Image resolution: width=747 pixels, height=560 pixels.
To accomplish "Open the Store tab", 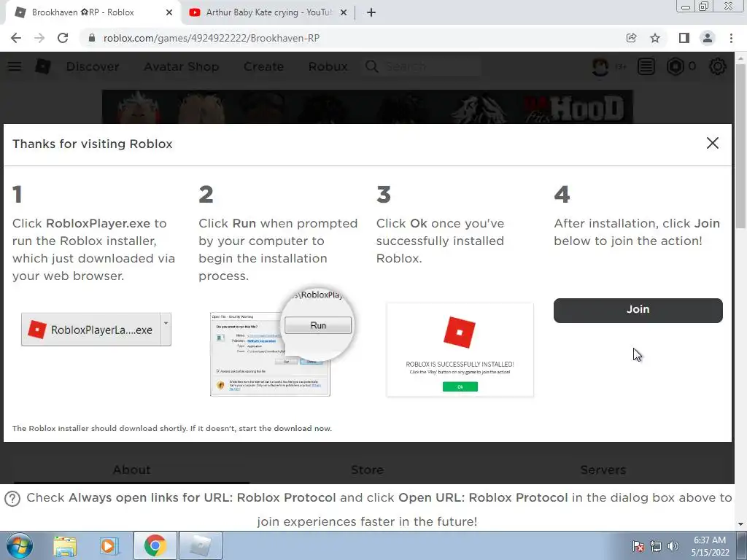I will click(x=368, y=470).
